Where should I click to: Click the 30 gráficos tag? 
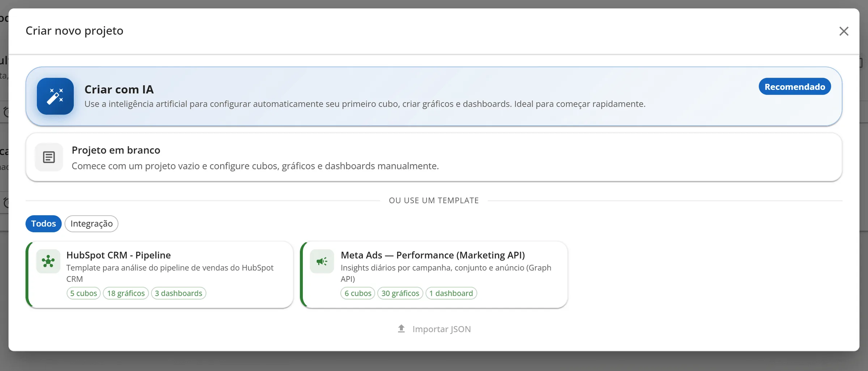point(400,293)
